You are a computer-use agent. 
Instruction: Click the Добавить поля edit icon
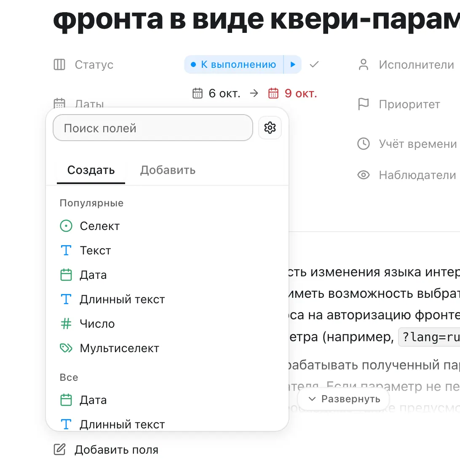pyautogui.click(x=59, y=449)
